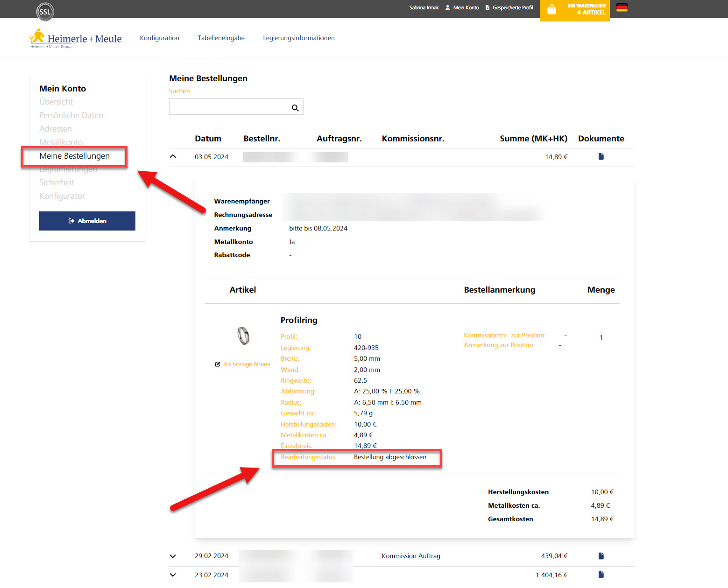Image resolution: width=728 pixels, height=588 pixels.
Task: Click the 'Als Vorlage öffnen' link
Action: [x=247, y=364]
